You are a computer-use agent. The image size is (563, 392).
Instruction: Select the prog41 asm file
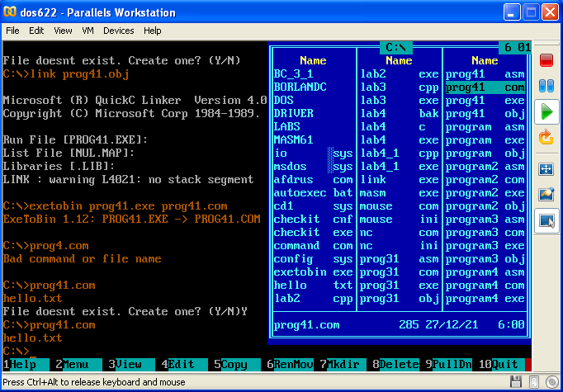tap(485, 74)
